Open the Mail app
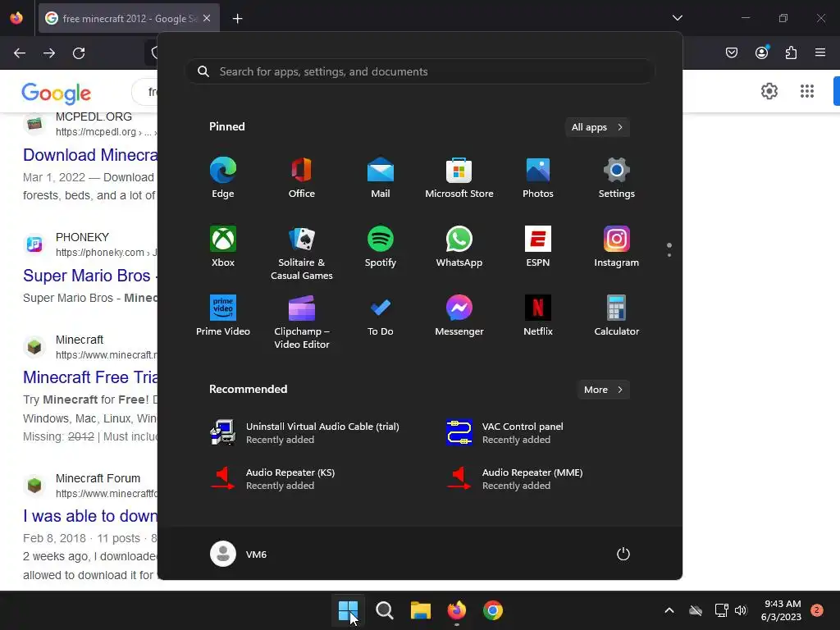The height and width of the screenshot is (630, 840). [x=381, y=177]
